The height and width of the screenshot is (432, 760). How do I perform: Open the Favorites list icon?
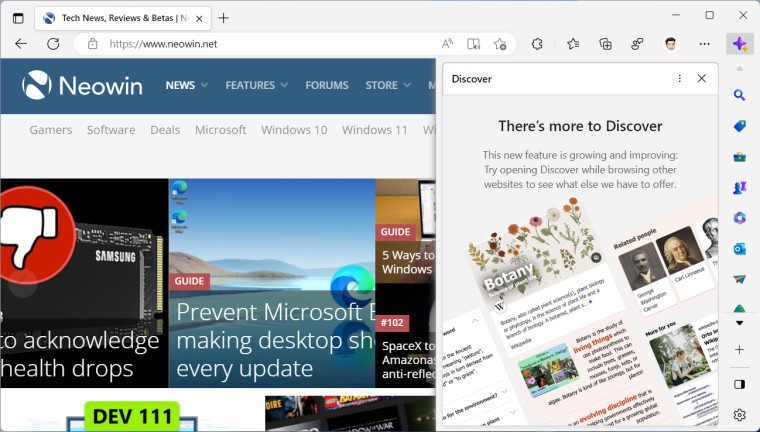[x=573, y=44]
